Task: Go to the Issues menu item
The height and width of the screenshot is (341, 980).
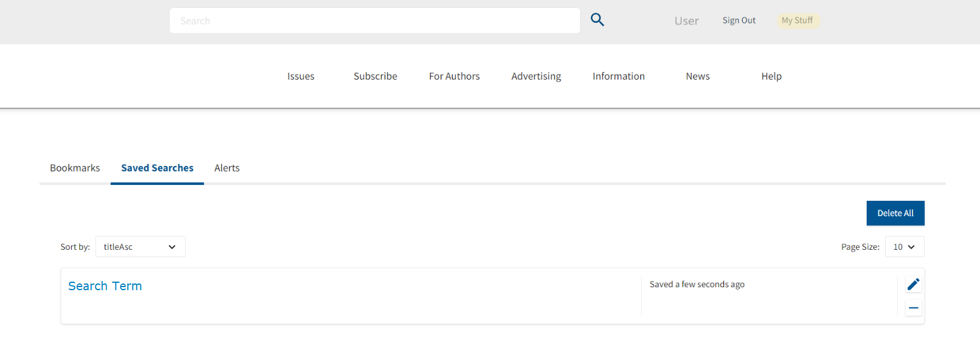Action: (301, 76)
